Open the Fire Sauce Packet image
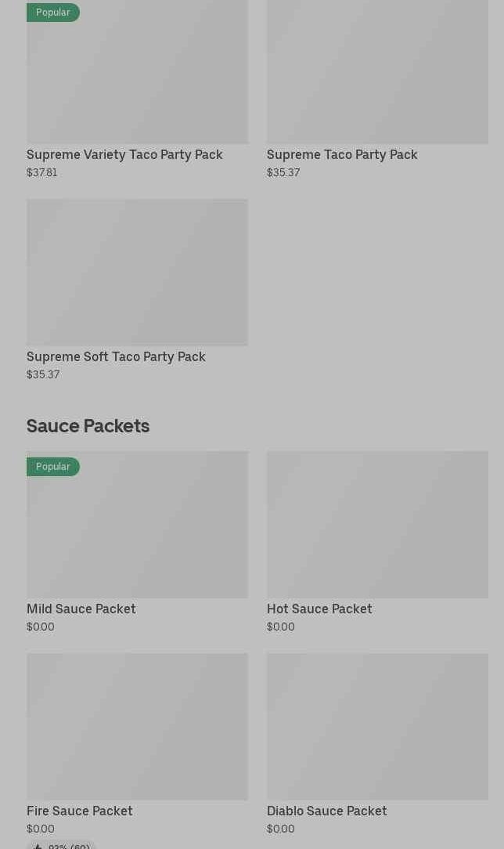 coord(137,726)
